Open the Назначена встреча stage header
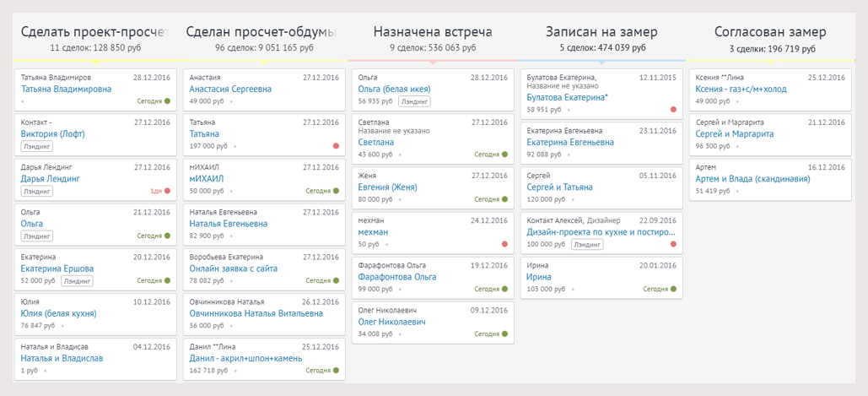This screenshot has width=868, height=396. tap(432, 32)
